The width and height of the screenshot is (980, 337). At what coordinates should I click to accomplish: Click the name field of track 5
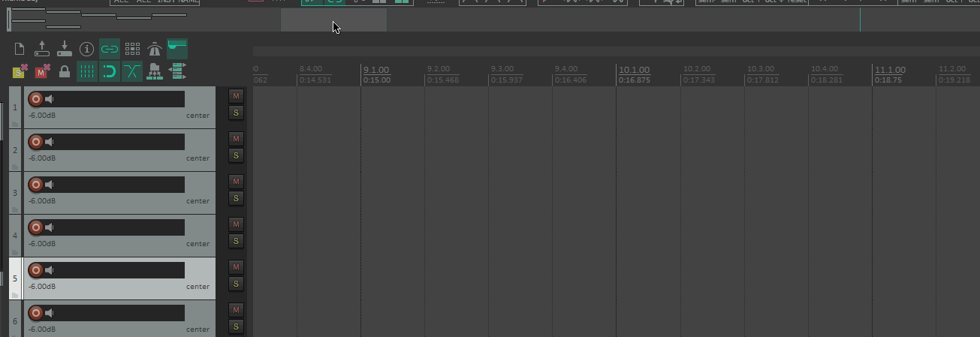[120, 270]
